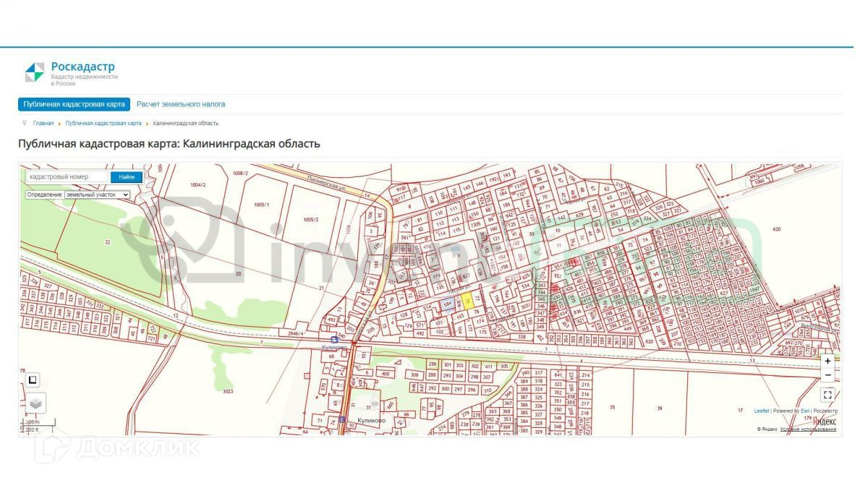
Task: Open the map layers switcher icon
Action: [36, 403]
